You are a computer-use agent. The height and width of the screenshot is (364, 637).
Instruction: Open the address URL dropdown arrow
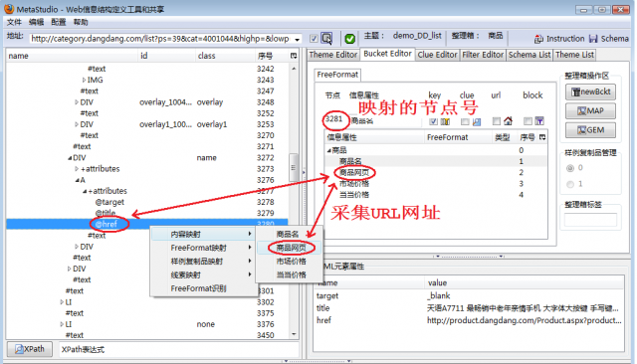tap(298, 40)
